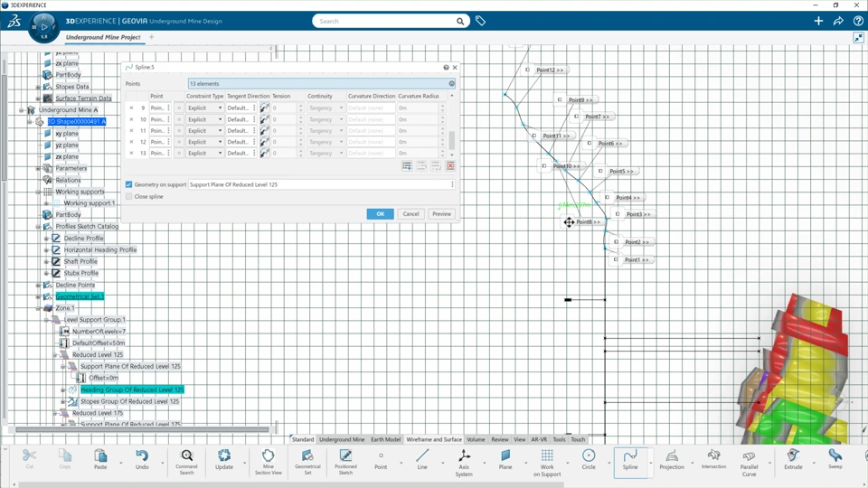This screenshot has width=868, height=488.
Task: Switch to the Underground Mine tab
Action: pos(342,439)
